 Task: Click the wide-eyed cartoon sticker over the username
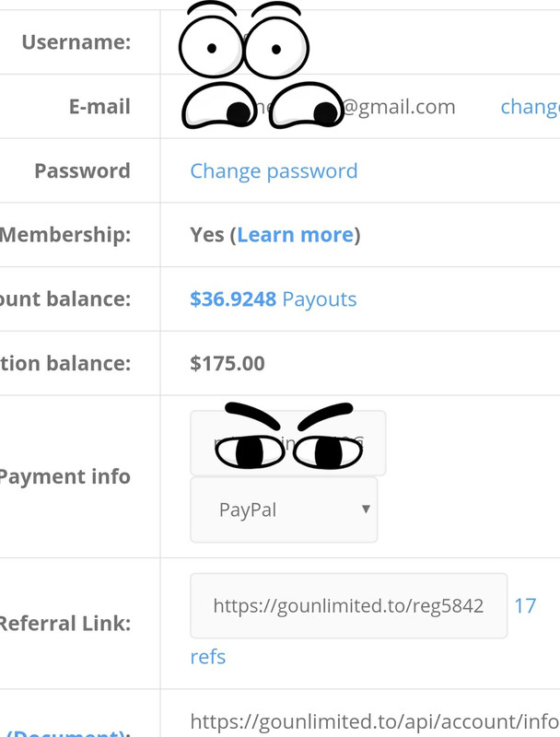pos(243,41)
